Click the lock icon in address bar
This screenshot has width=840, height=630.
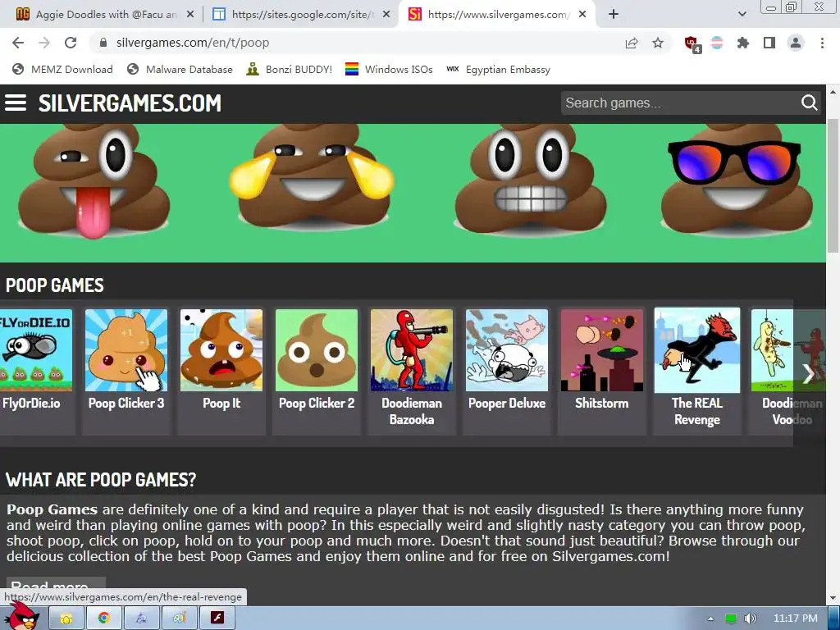104,43
